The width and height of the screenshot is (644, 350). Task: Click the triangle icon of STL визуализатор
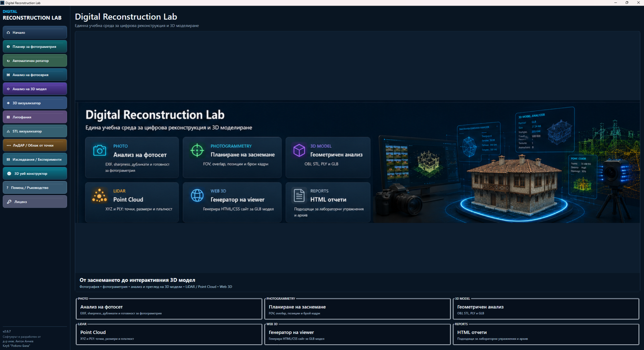coord(8,131)
